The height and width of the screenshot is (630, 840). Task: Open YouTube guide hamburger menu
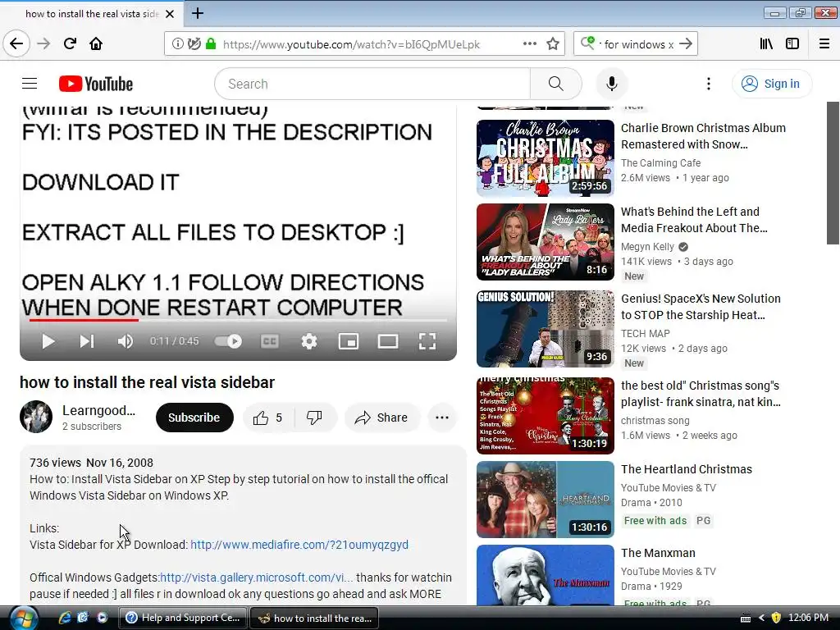pos(30,84)
